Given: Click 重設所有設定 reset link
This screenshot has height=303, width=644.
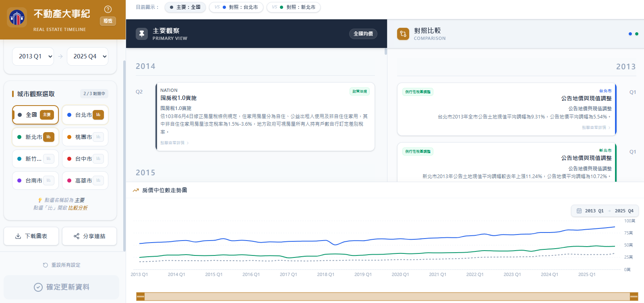Looking at the screenshot, I should pyautogui.click(x=62, y=265).
